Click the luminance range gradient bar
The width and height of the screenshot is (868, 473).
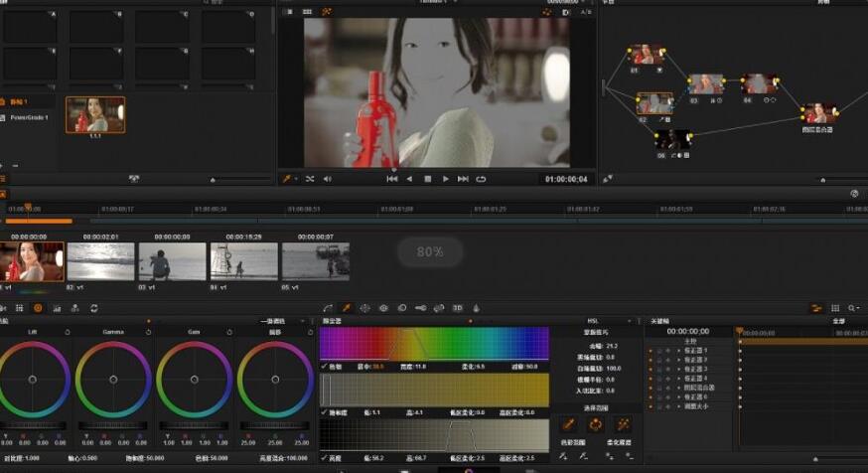click(x=434, y=436)
